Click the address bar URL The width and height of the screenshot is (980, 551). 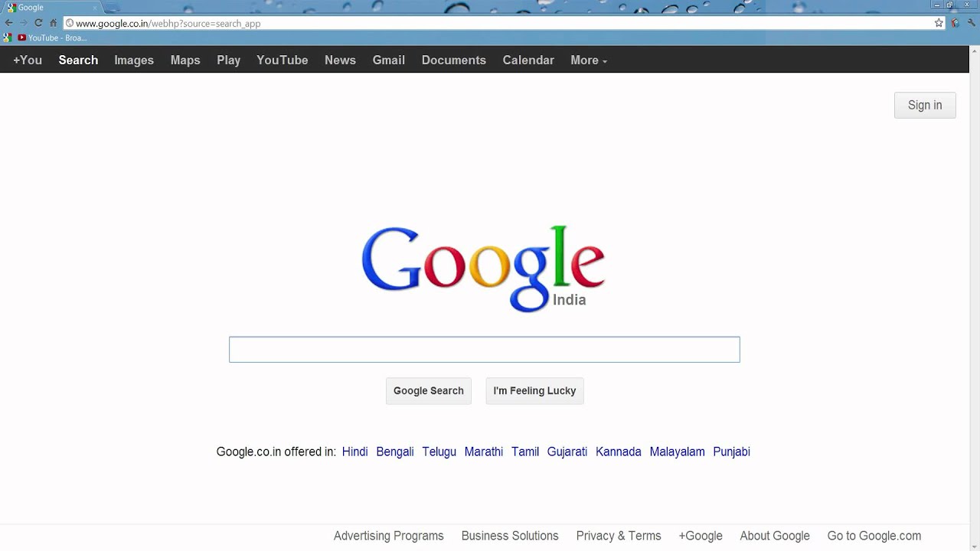click(x=168, y=23)
